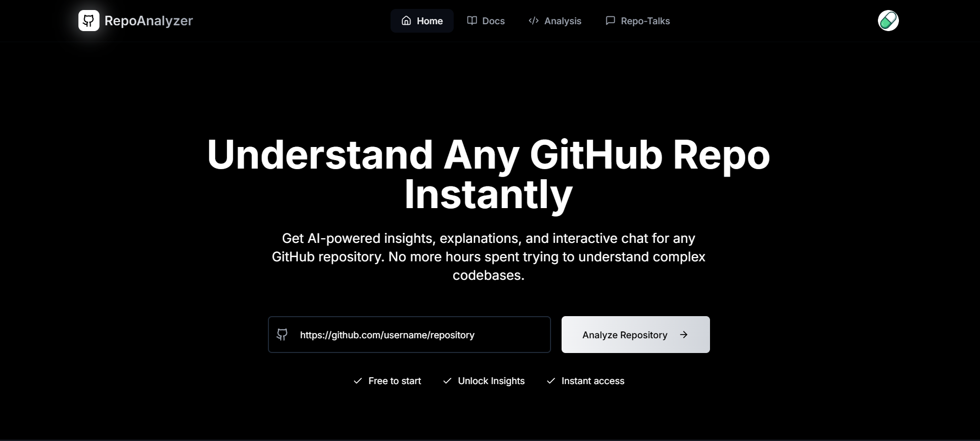Open the user profile avatar
The width and height of the screenshot is (980, 441).
[888, 21]
